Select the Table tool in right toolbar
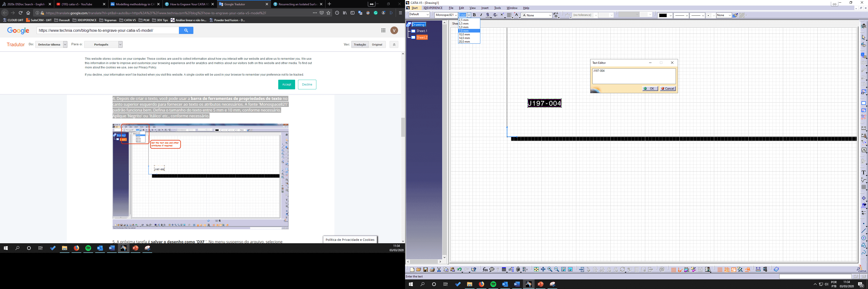The width and height of the screenshot is (868, 289). (x=864, y=187)
